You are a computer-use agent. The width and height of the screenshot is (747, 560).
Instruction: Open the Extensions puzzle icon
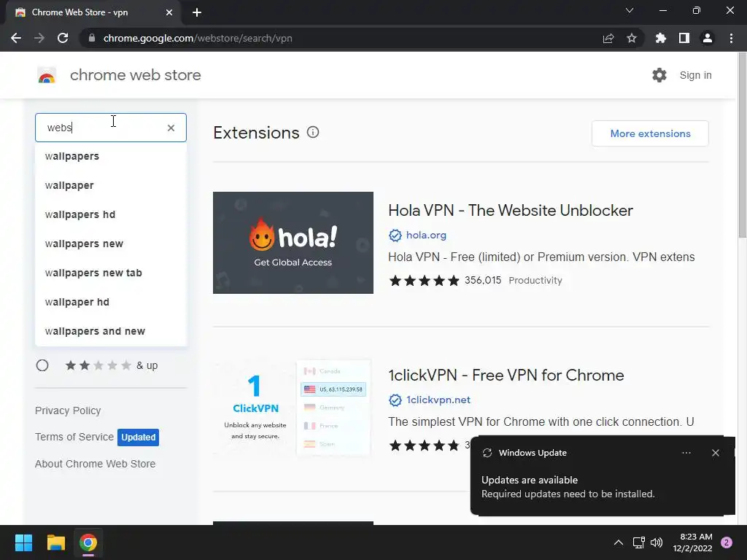click(660, 38)
